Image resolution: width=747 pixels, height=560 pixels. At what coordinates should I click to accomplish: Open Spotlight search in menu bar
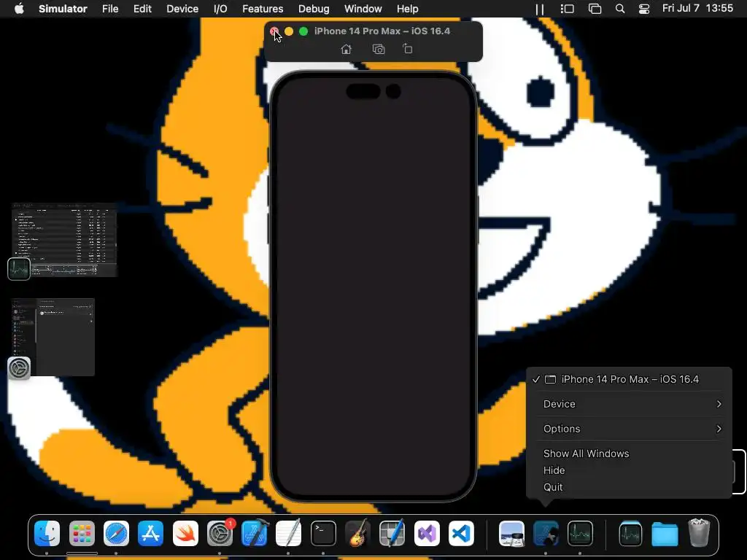click(620, 9)
